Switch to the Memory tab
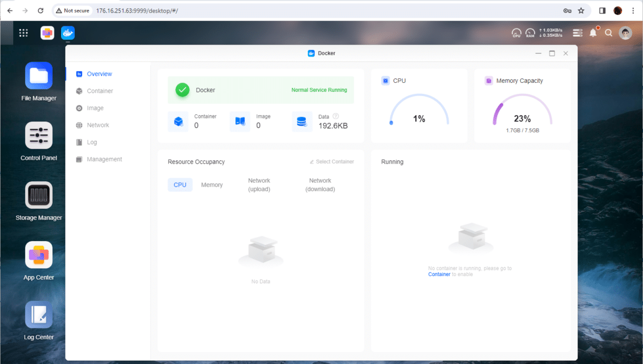 (212, 184)
